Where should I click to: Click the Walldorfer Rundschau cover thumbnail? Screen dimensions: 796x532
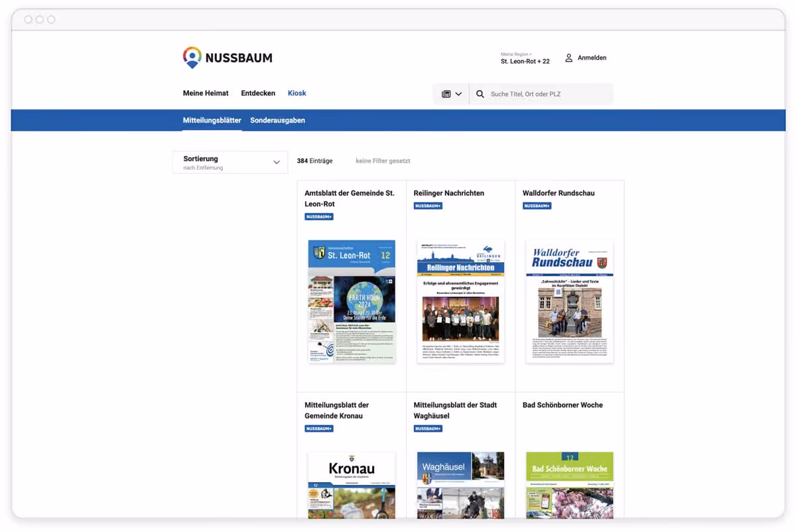[x=570, y=301]
